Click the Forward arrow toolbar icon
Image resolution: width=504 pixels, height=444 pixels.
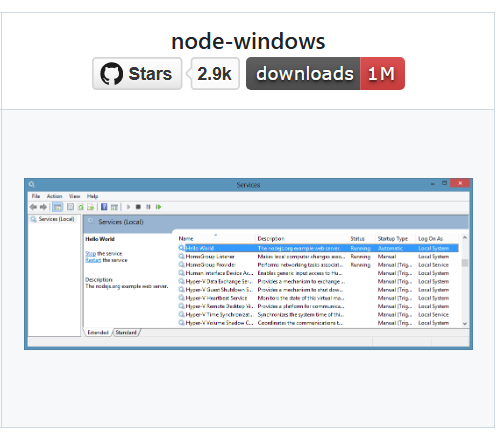[x=43, y=207]
